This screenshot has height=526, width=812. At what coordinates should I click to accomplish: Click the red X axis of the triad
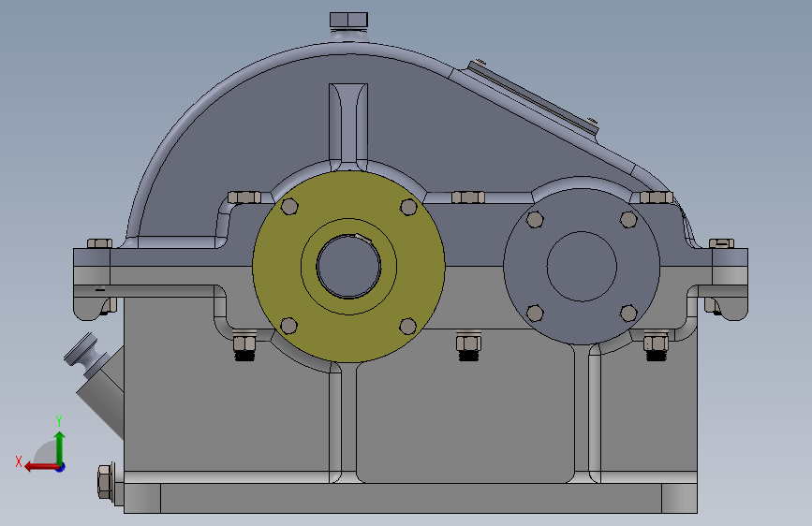point(40,467)
